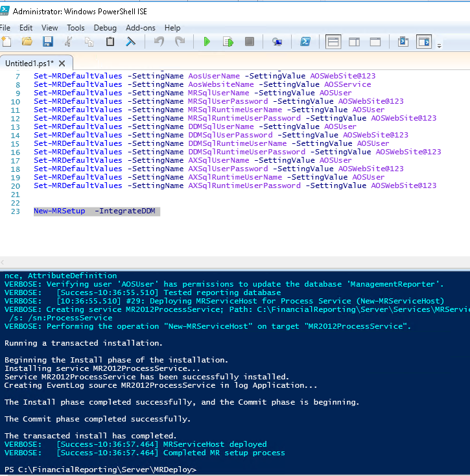The width and height of the screenshot is (470, 476).
Task: Select the Untitled1.ps1 script tab
Action: pos(30,64)
